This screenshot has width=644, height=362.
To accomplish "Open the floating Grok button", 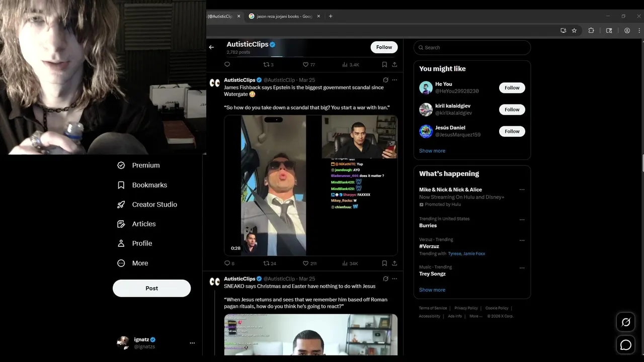I will coord(626,322).
